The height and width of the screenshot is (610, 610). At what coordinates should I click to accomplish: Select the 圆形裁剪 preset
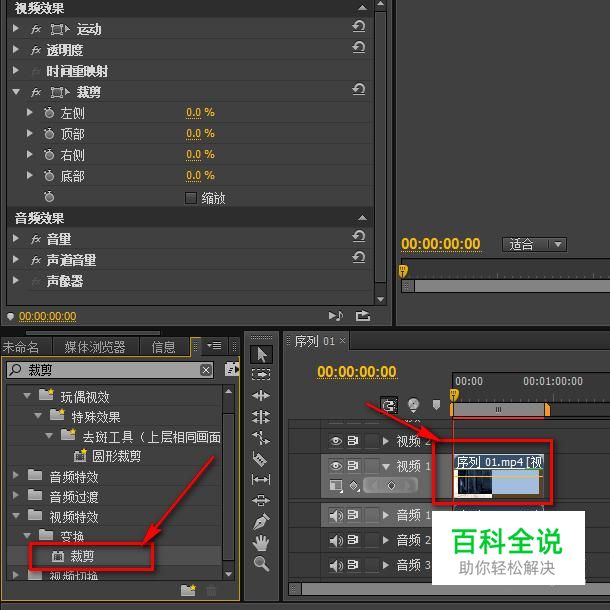point(116,456)
